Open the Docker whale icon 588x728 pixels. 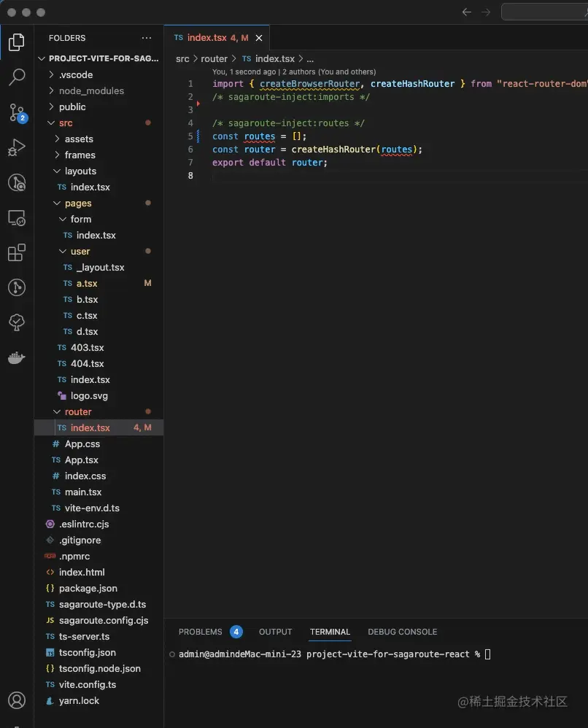(17, 357)
